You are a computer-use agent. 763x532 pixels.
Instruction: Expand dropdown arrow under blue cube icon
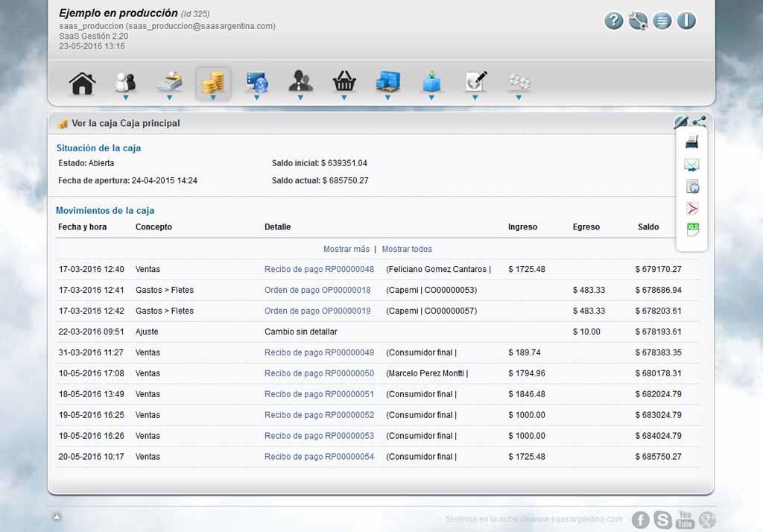point(431,98)
